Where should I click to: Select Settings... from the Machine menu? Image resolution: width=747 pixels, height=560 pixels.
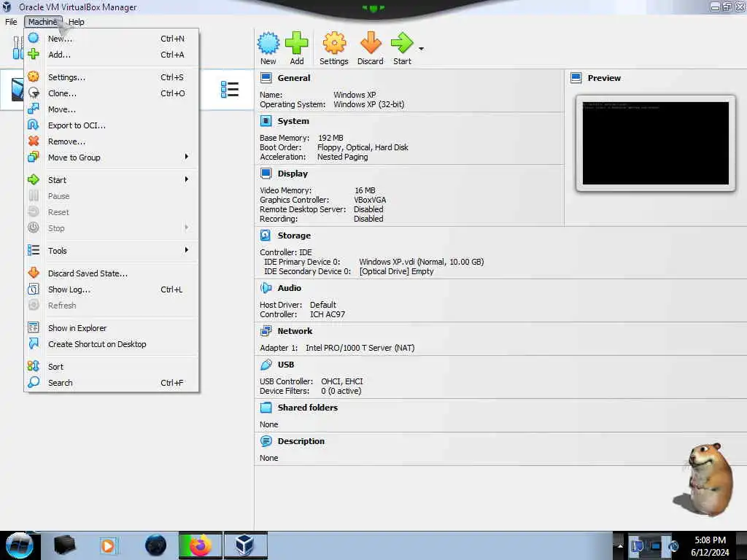(112, 77)
